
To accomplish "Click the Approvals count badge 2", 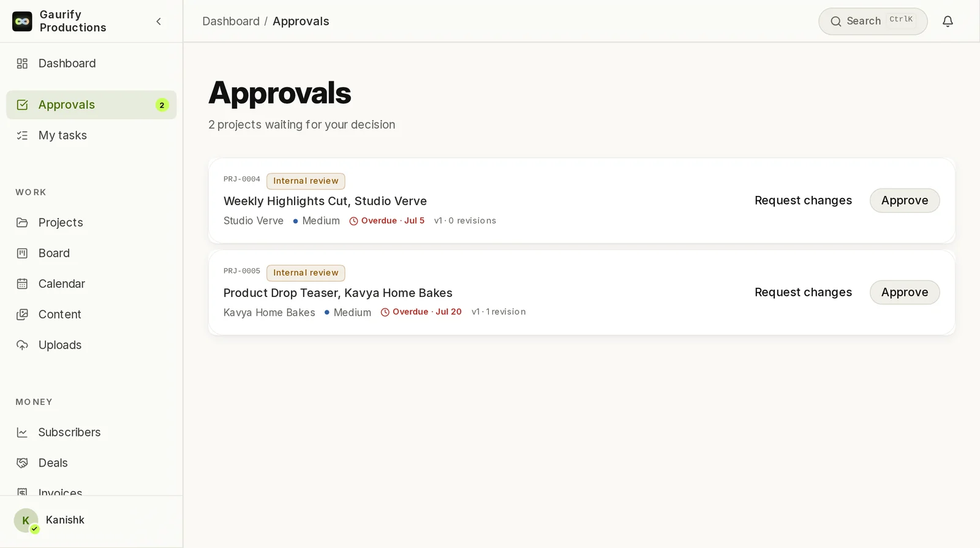I will pos(162,105).
